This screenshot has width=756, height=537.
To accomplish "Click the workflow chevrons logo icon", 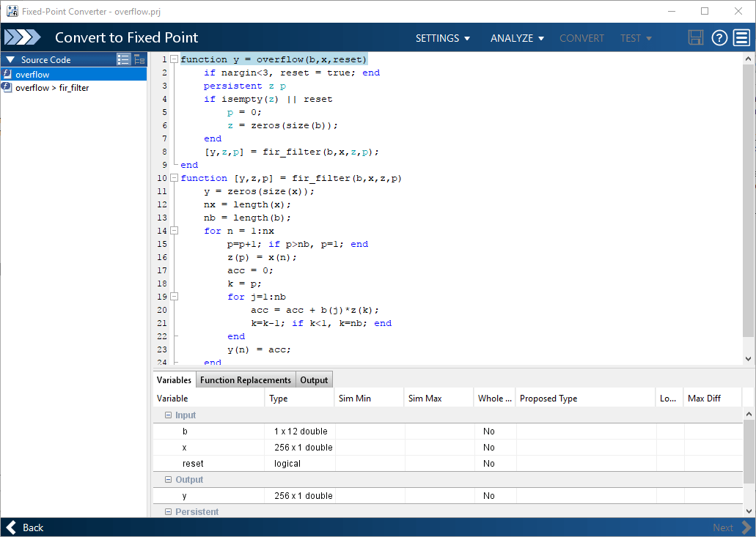I will [23, 37].
